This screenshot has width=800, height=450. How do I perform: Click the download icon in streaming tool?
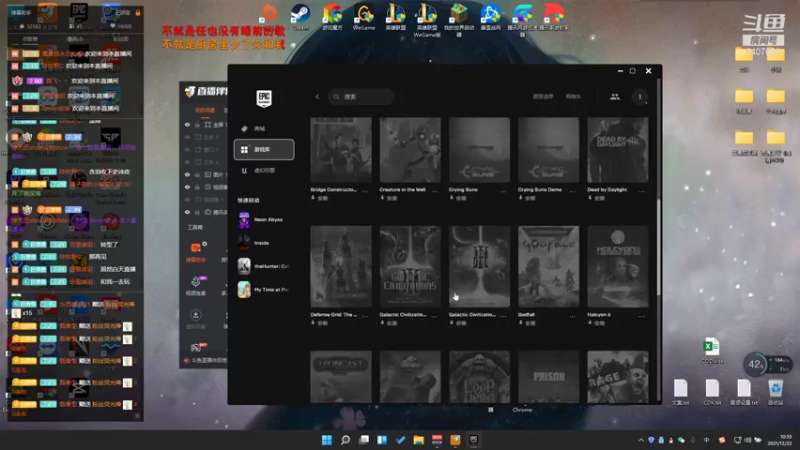[x=195, y=315]
